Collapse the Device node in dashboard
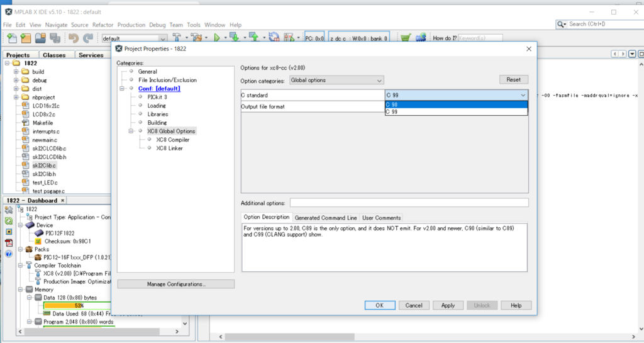 coord(20,225)
